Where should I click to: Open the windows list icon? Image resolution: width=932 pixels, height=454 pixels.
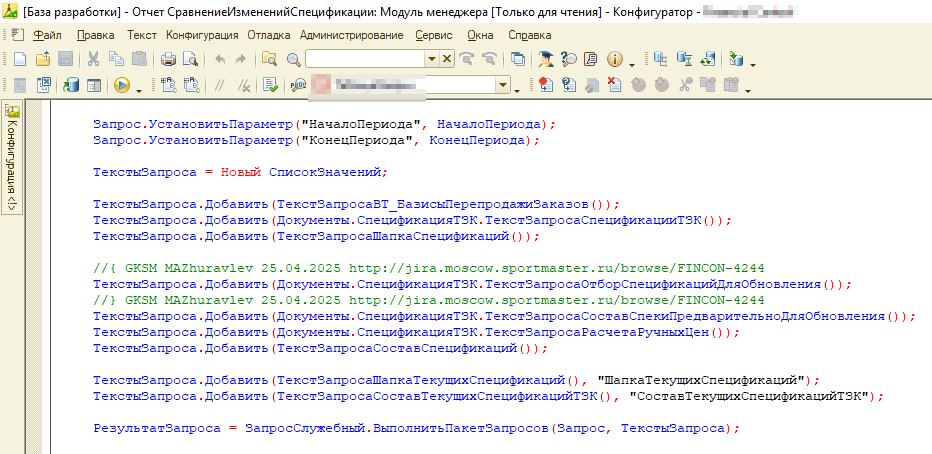(518, 59)
